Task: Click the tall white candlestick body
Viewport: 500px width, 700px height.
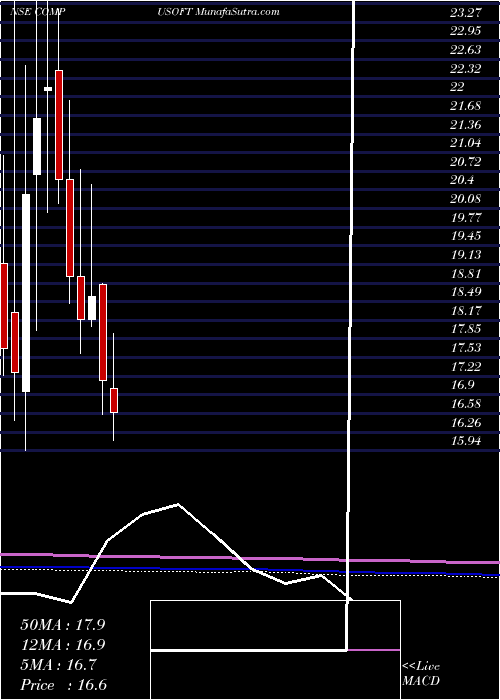Action: pyautogui.click(x=26, y=293)
